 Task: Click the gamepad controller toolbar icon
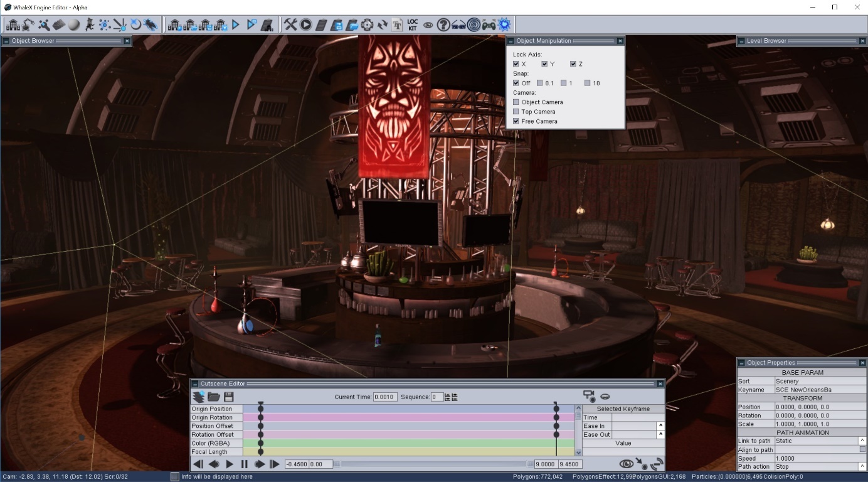click(489, 24)
